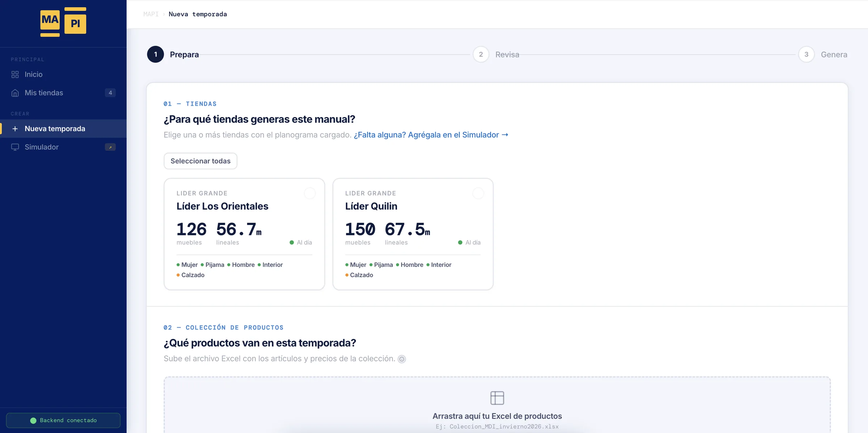Open Mis tiendas in the sidebar
Viewport: 868px width, 433px height.
[63, 93]
